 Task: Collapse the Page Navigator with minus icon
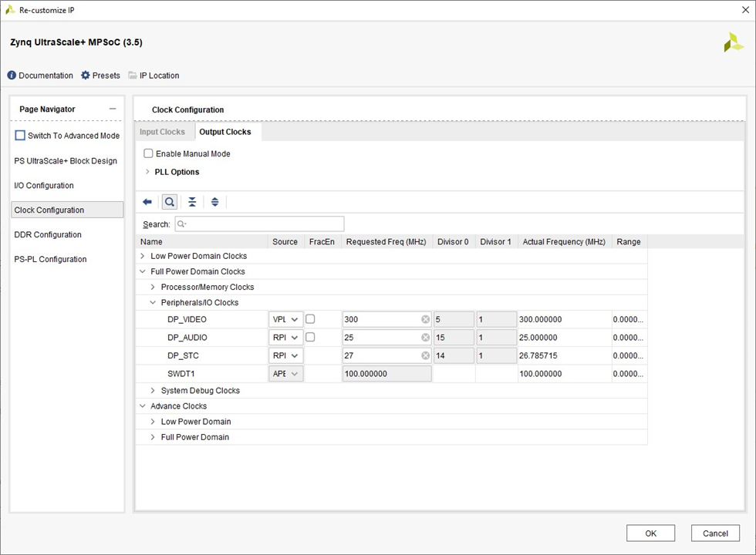click(113, 109)
